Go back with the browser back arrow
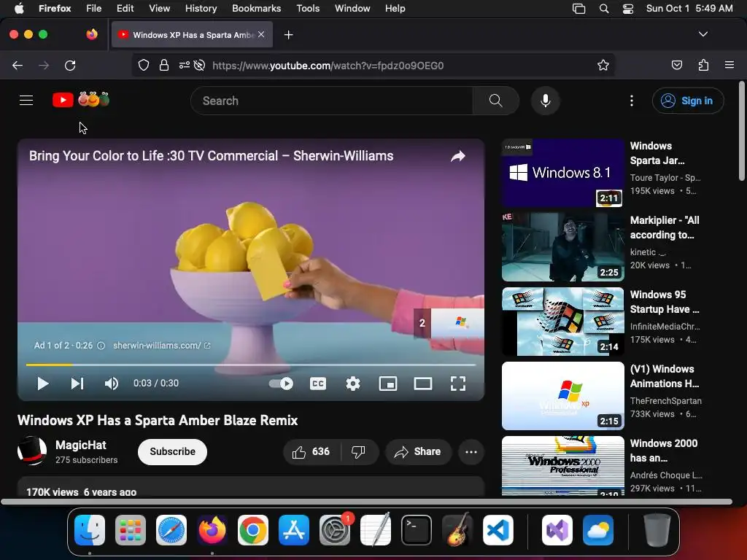 coord(18,65)
